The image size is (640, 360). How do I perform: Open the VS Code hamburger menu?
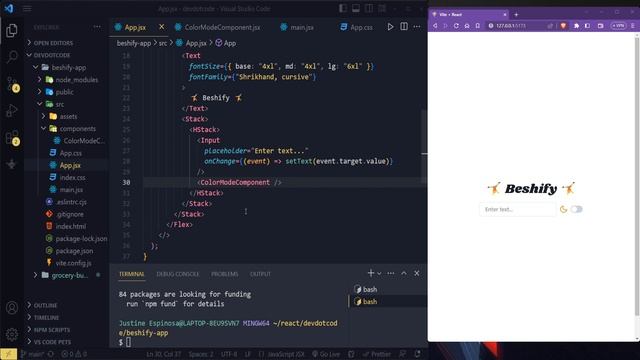27,9
